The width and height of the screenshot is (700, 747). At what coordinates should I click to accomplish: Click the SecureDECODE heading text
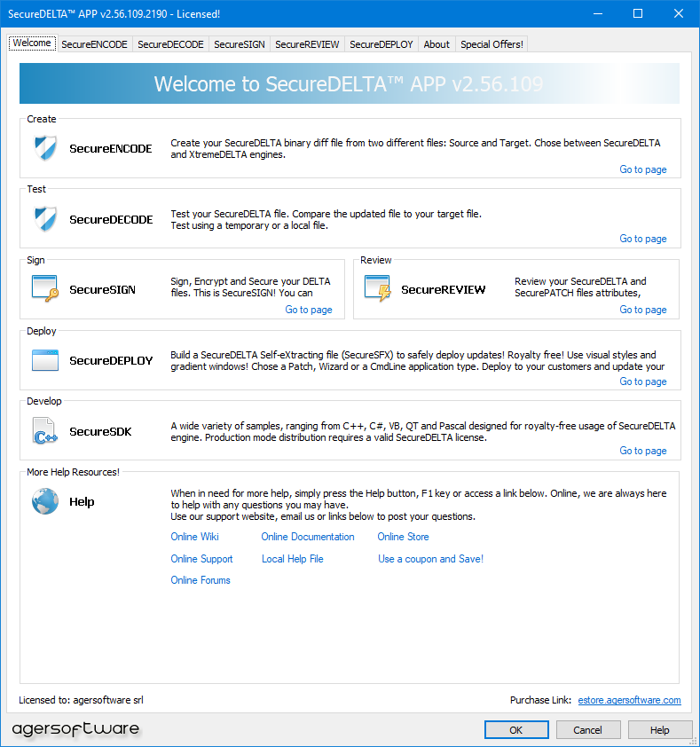pos(111,220)
